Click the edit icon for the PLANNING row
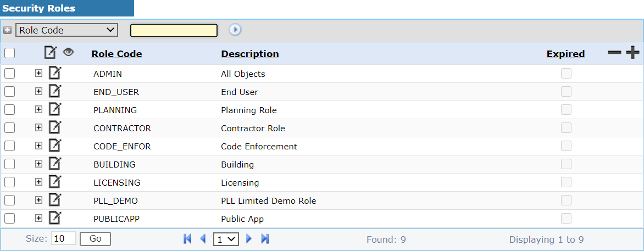The width and height of the screenshot is (644, 251). coord(54,109)
